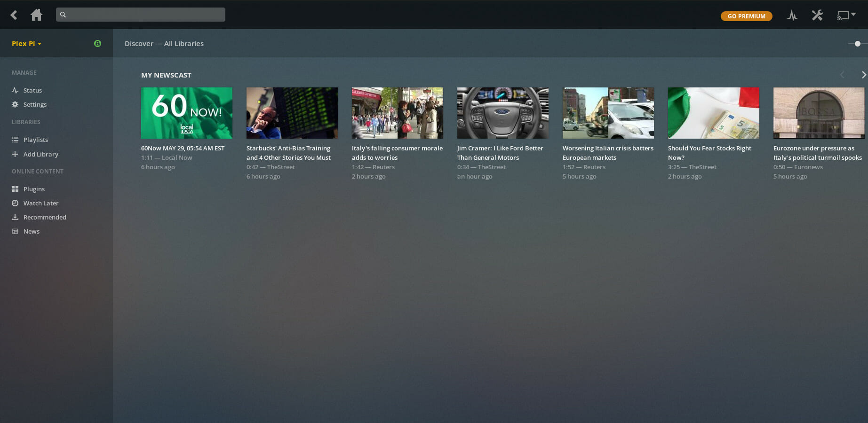Click 'TheStreet' source under Should You Fear Stocks

[702, 167]
